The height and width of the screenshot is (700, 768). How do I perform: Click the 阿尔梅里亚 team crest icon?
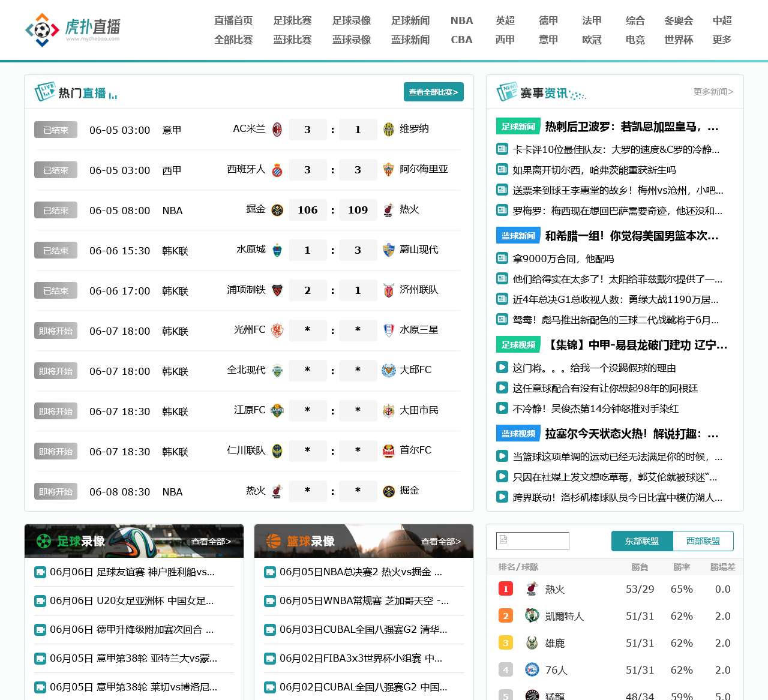pos(389,169)
